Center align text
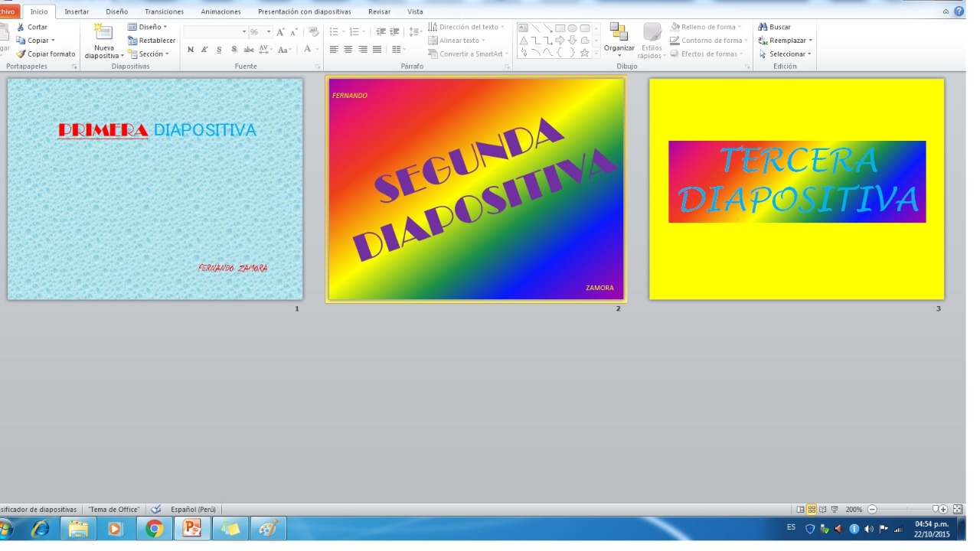Image resolution: width=980 pixels, height=551 pixels. click(348, 50)
